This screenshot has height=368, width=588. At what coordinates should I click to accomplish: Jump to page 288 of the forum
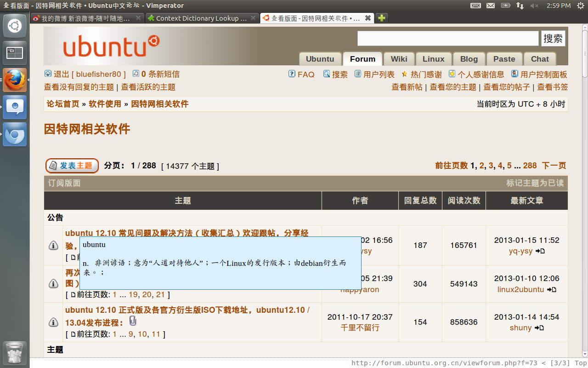(530, 166)
